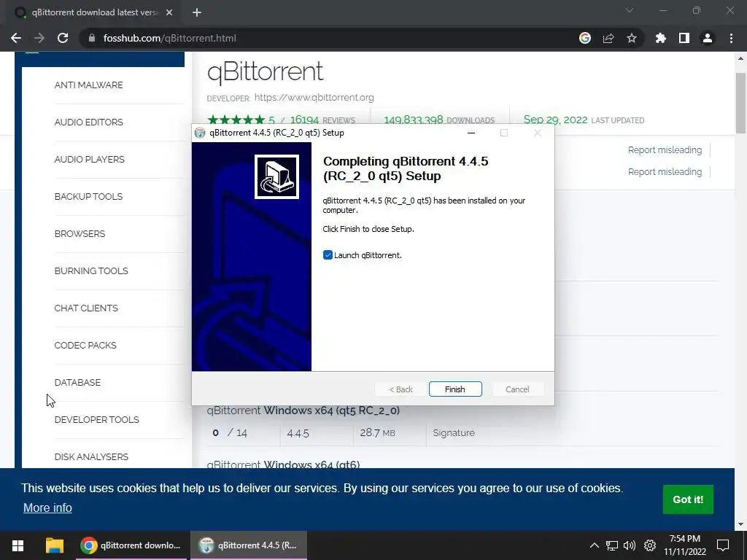This screenshot has width=747, height=560.
Task: Click the 28.7 MB file size cell
Action: (377, 433)
